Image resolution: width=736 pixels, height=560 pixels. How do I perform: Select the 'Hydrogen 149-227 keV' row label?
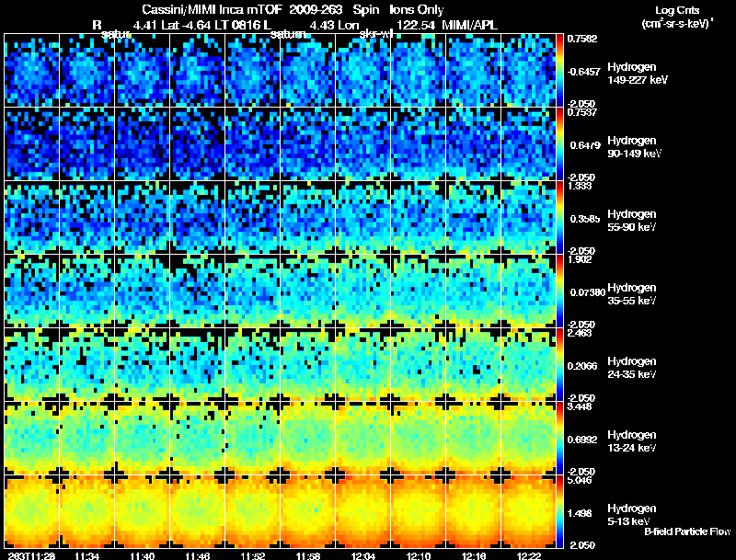tap(638, 74)
